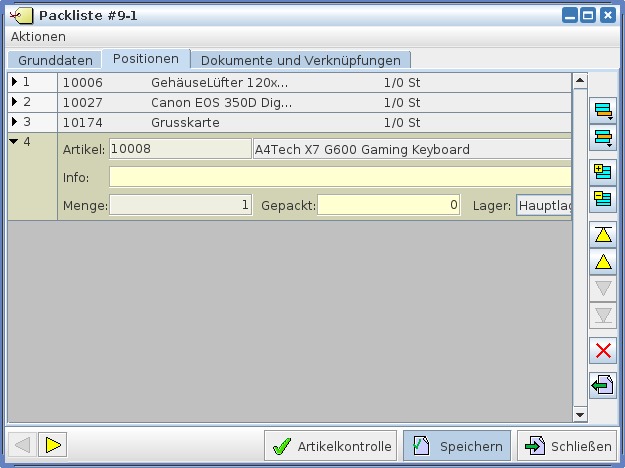The image size is (625, 468).
Task: Click the scrollbar down arrow in positions list
Action: [x=579, y=414]
